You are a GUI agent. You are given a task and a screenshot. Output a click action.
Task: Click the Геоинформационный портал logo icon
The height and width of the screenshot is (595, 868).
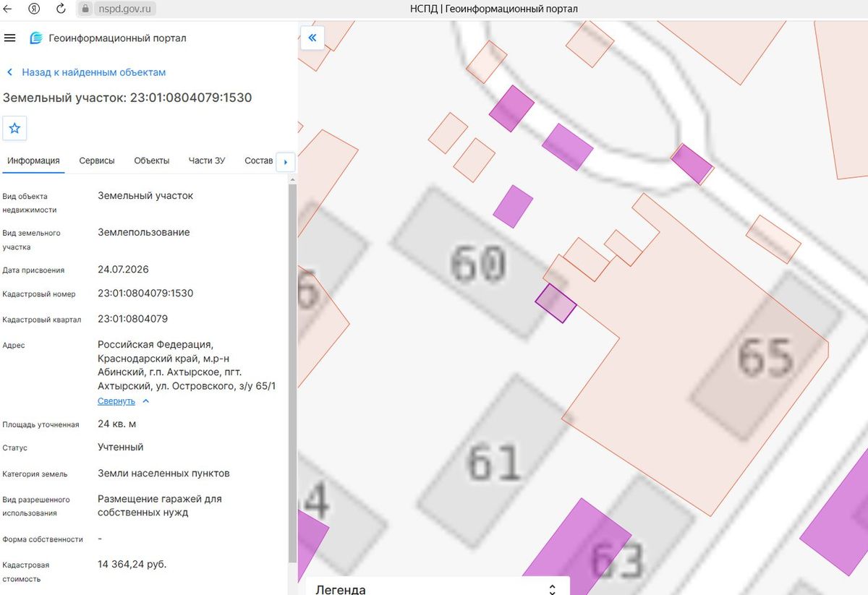(x=35, y=38)
